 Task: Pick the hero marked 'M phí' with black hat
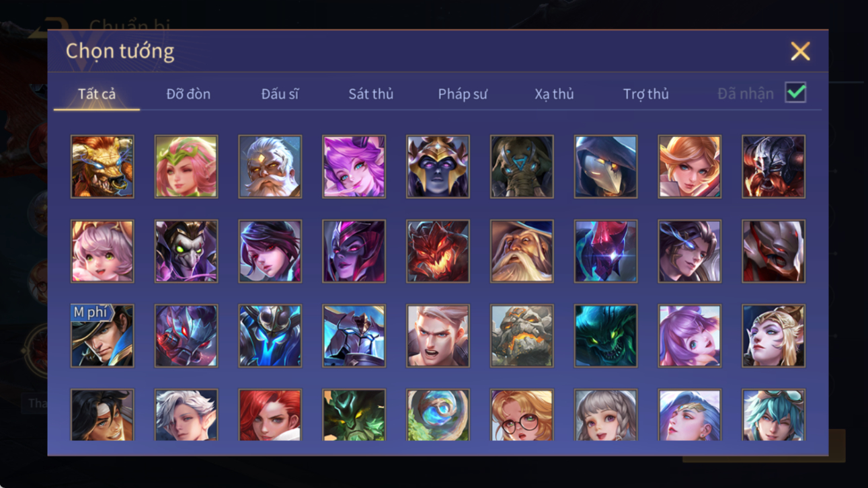102,335
